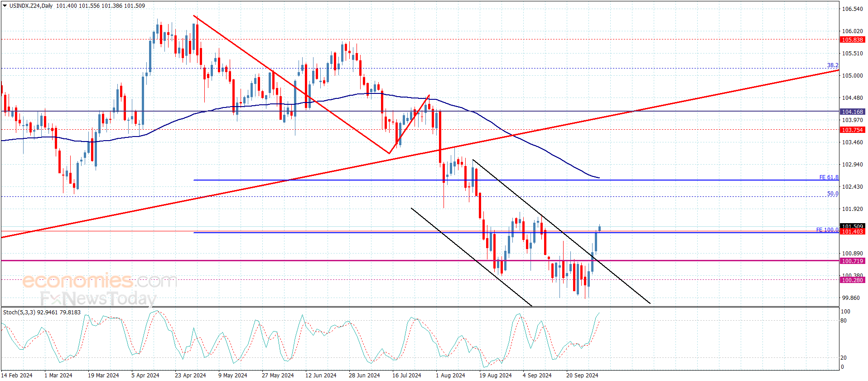Click the 106.020 price axis label

pos(852,31)
